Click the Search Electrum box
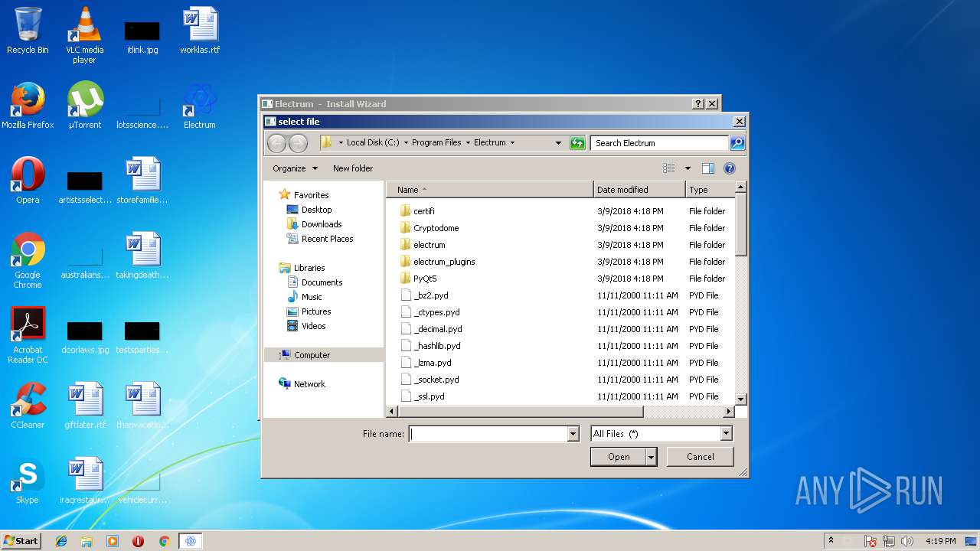Image resolution: width=980 pixels, height=551 pixels. click(x=659, y=143)
